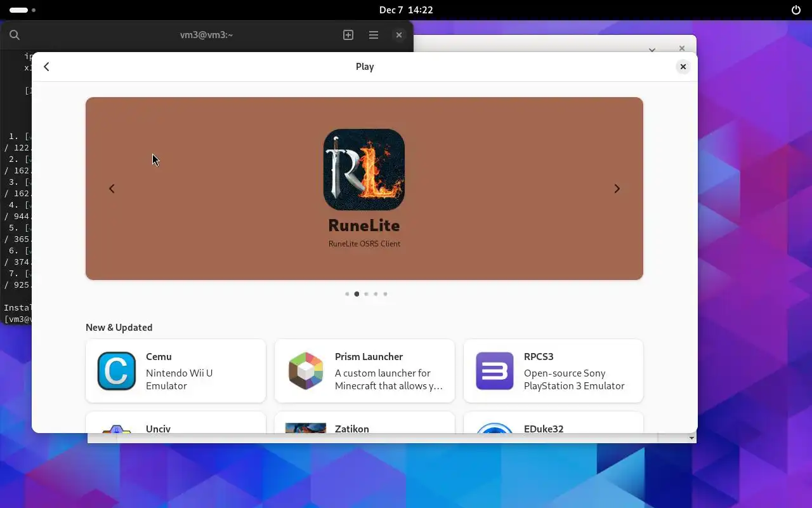Open the RPCS3 app icon
The height and width of the screenshot is (508, 812).
point(495,371)
